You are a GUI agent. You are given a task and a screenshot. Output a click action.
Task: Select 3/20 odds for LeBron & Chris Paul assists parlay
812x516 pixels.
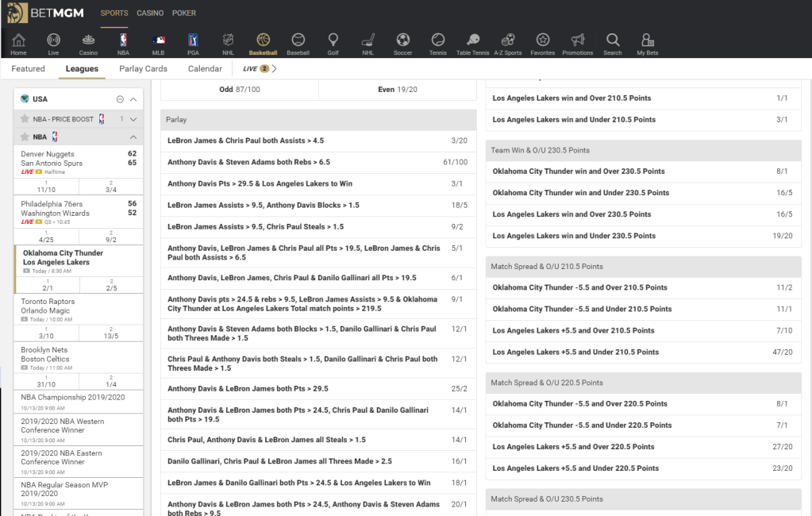click(459, 141)
